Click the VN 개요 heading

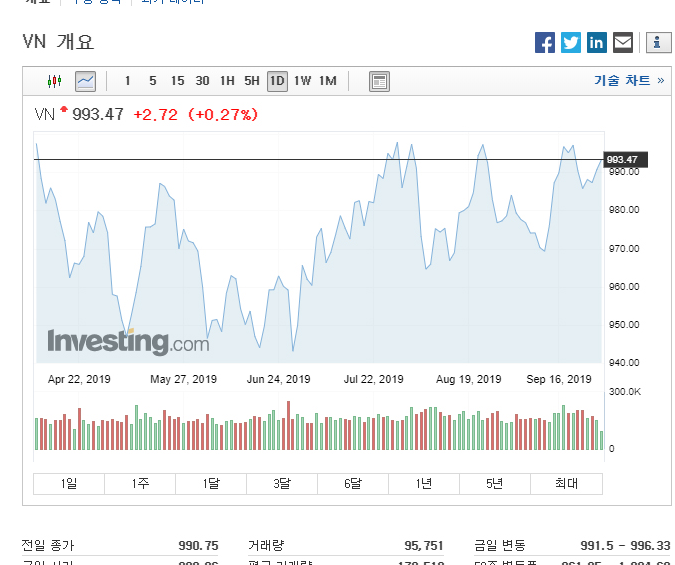pos(58,42)
